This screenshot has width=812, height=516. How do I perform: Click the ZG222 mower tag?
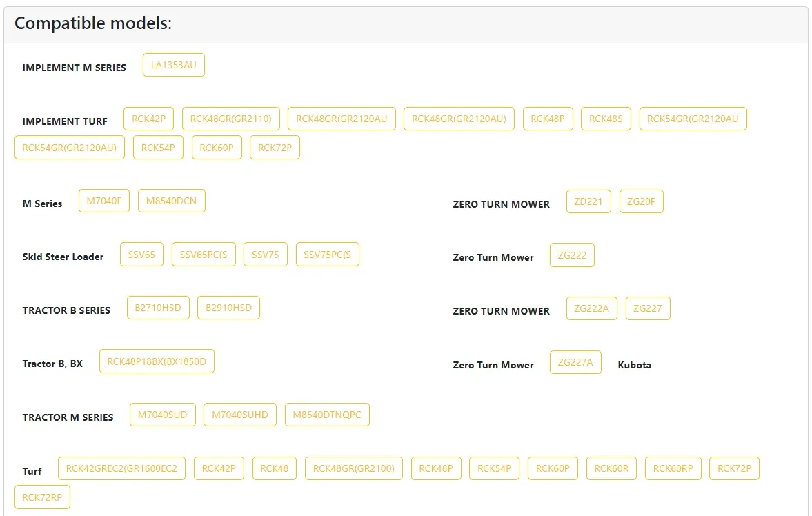click(572, 255)
